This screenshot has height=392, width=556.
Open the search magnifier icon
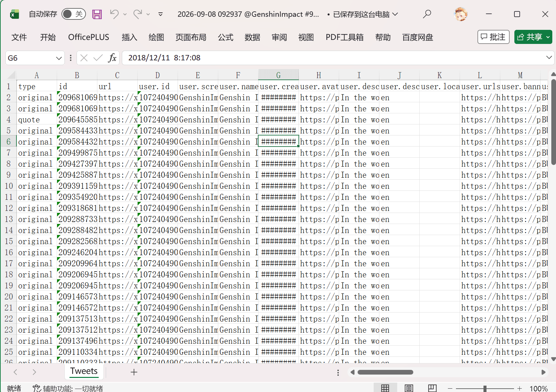coord(427,14)
